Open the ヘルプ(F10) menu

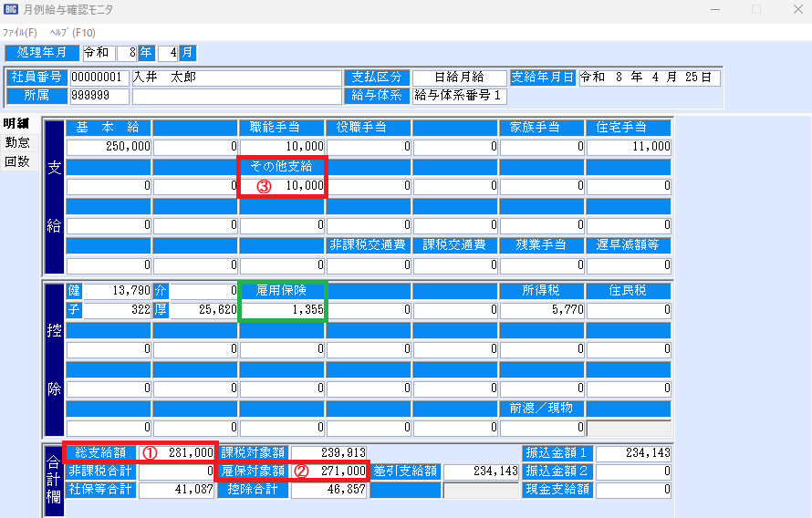point(72,32)
